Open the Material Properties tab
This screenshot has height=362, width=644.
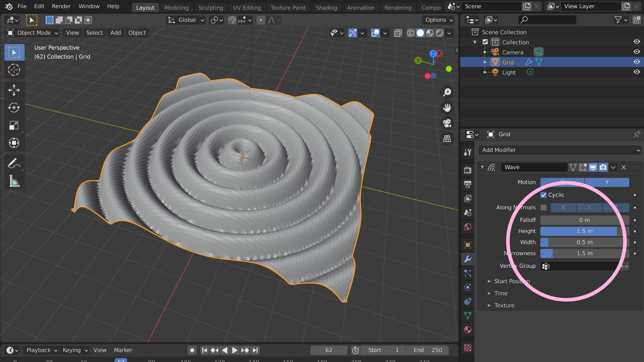point(468,329)
